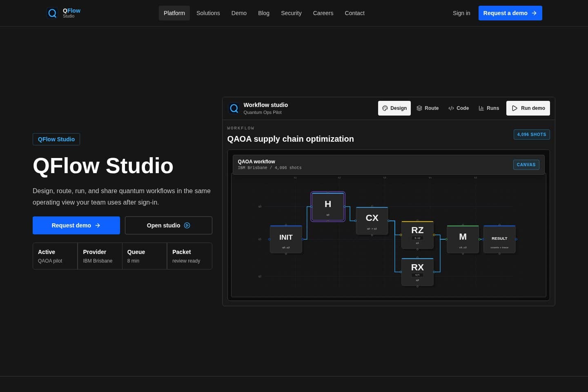The height and width of the screenshot is (392, 588).
Task: Click the Run demo button
Action: [x=528, y=108]
